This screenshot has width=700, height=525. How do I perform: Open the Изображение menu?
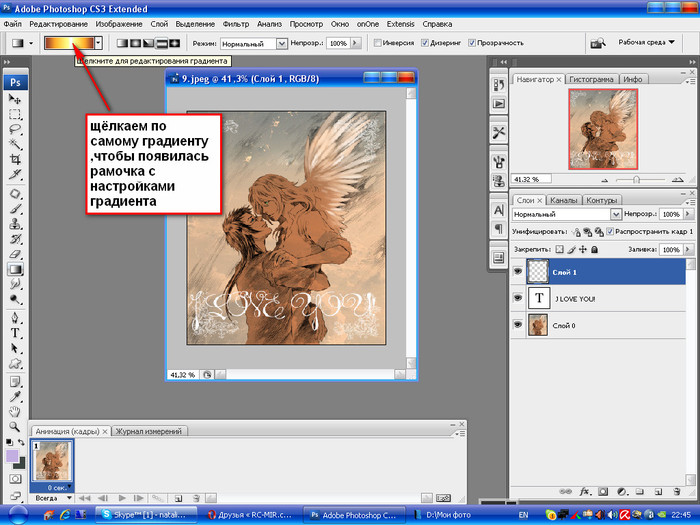click(119, 24)
